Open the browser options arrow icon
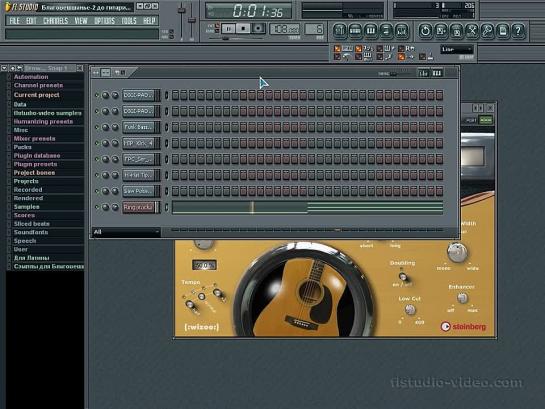Screen dimensions: 545x409 [4, 68]
